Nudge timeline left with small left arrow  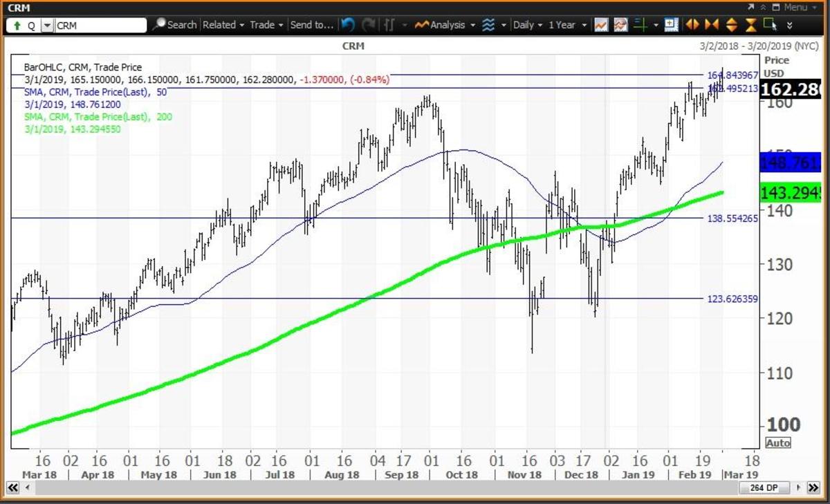[x=27, y=488]
